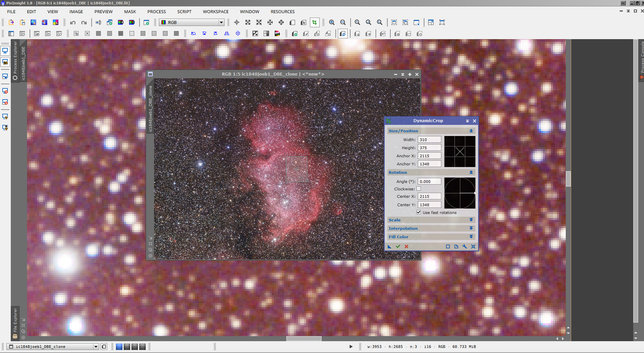Viewport: 644px width, 353px height.
Task: Uncheck Use fast rotations
Action: point(419,213)
